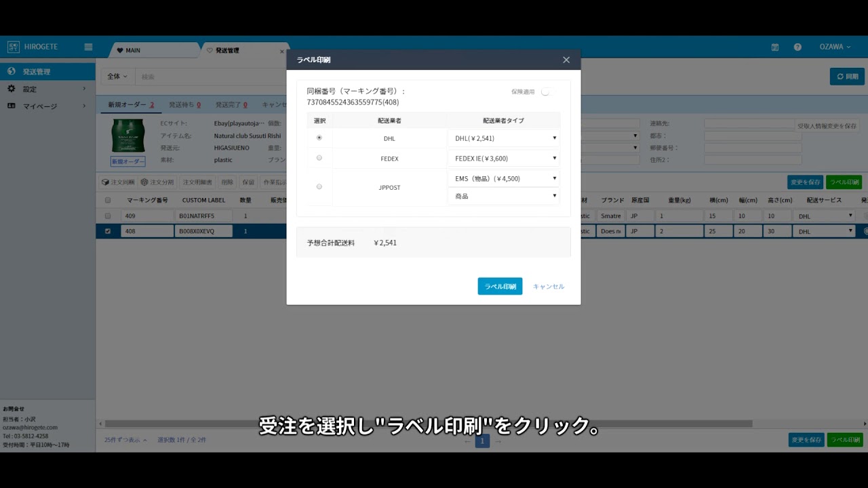Select the JPPOST carrier radio button
This screenshot has height=488, width=868.
click(x=319, y=186)
